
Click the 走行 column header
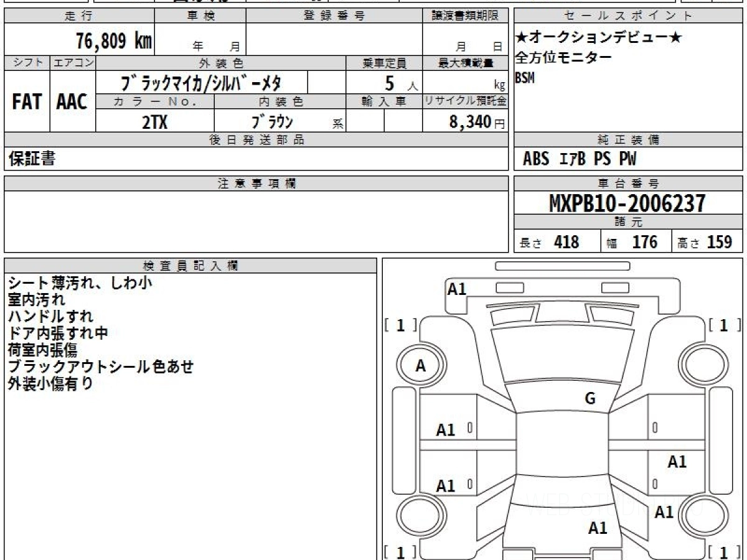click(x=78, y=16)
